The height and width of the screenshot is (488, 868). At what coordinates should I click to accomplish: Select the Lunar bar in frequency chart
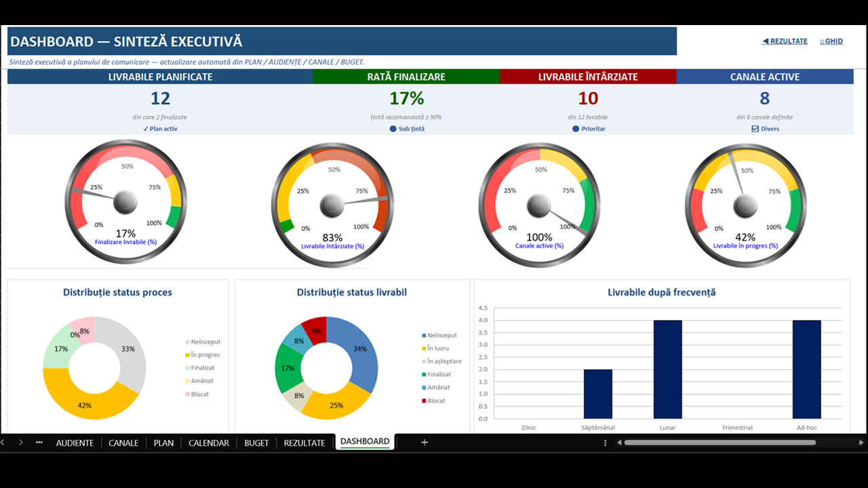[667, 369]
